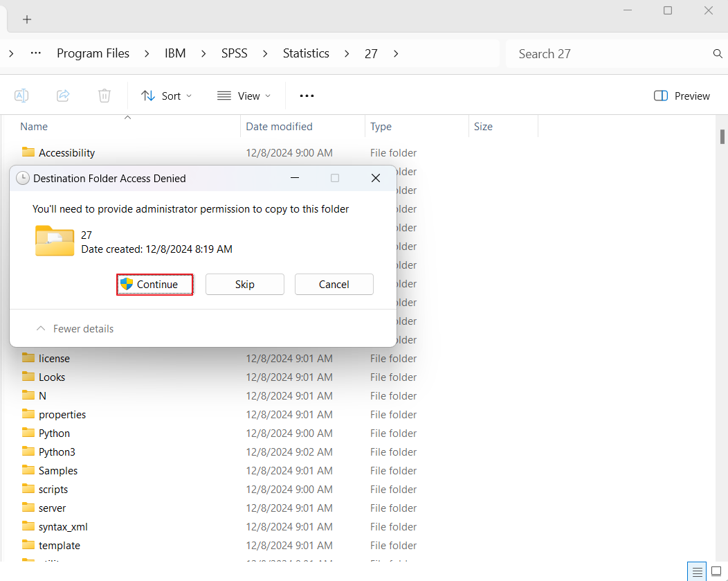Switch to large thumbnails view icon
Screen dimensions: 728x581
pyautogui.click(x=716, y=571)
